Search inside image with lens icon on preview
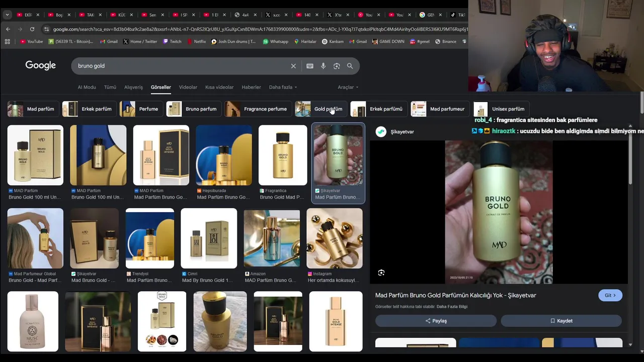644x362 pixels. click(x=381, y=273)
